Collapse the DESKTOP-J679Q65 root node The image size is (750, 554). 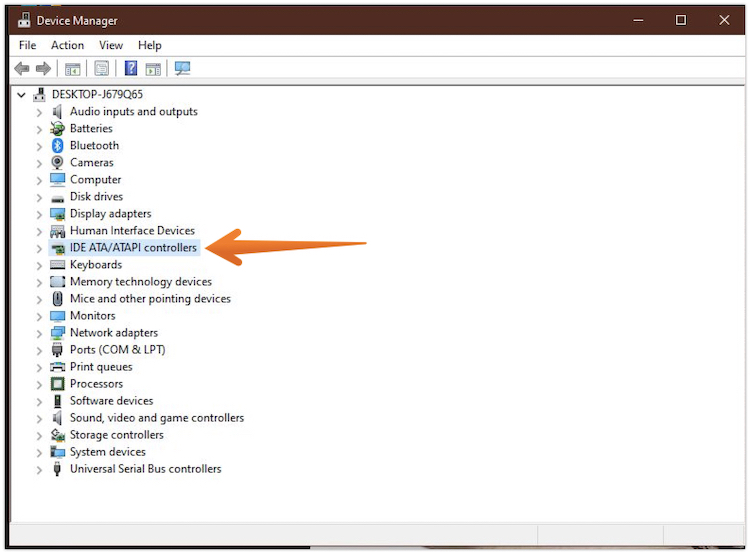point(22,95)
